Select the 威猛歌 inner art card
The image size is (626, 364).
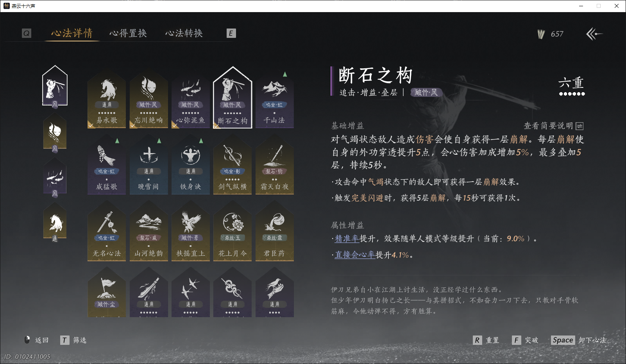(x=107, y=165)
